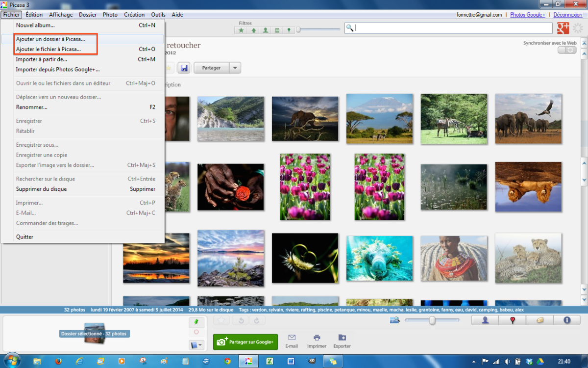The width and height of the screenshot is (588, 368).
Task: Filter to show uploaded photos only
Action: click(253, 30)
